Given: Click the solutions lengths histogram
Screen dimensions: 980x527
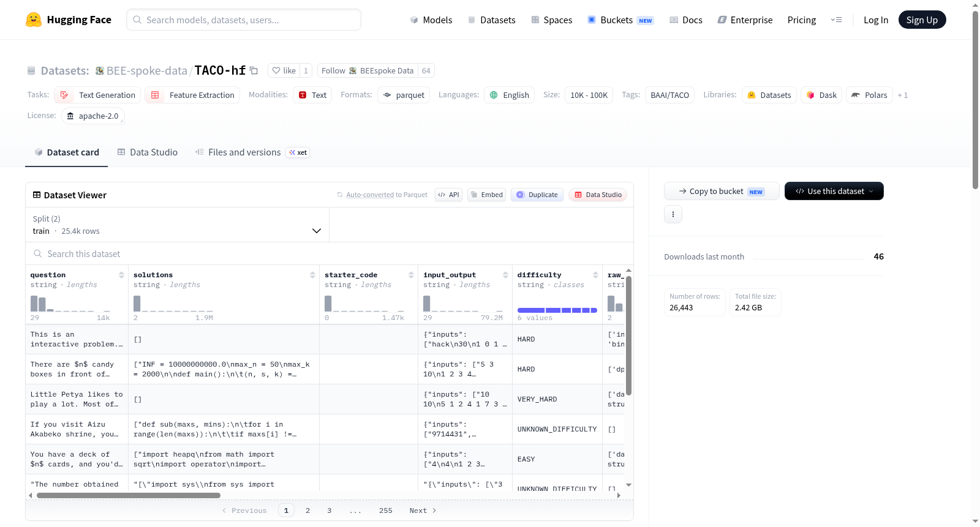Looking at the screenshot, I should [x=173, y=304].
